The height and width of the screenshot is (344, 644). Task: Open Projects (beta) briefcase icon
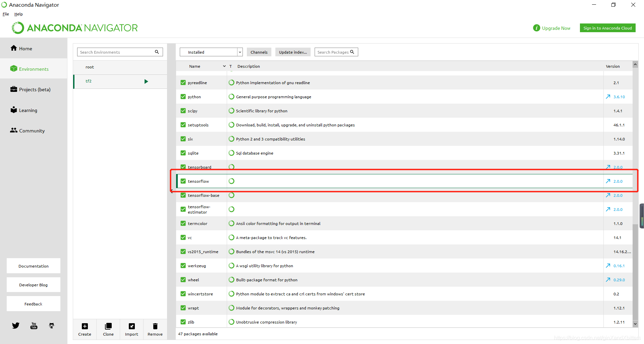(x=14, y=89)
